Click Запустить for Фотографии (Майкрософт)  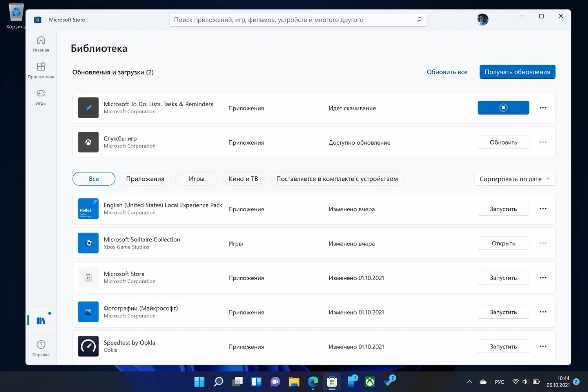click(503, 312)
